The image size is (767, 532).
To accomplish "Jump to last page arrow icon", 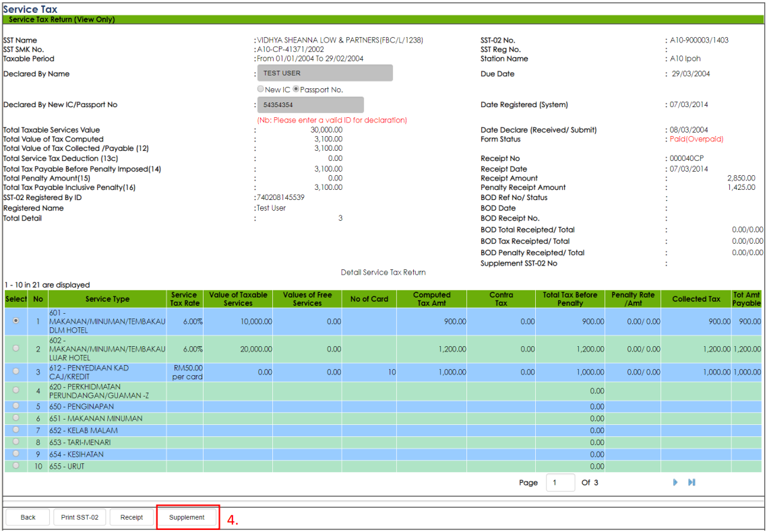I will point(692,482).
